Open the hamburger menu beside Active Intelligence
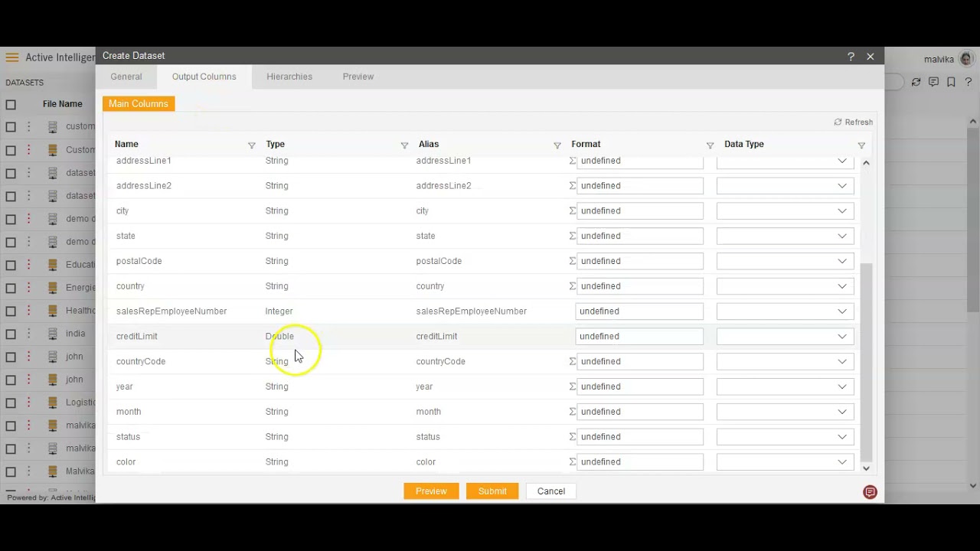This screenshot has height=551, width=980. coord(11,57)
